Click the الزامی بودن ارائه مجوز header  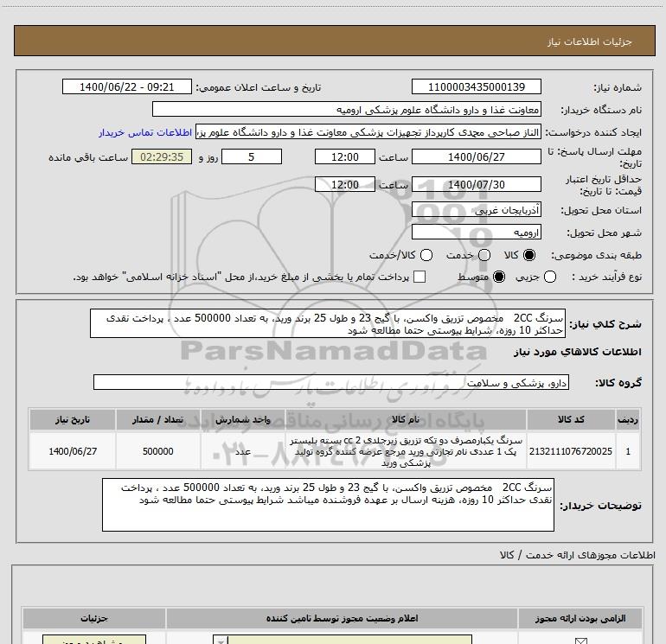coord(580,619)
